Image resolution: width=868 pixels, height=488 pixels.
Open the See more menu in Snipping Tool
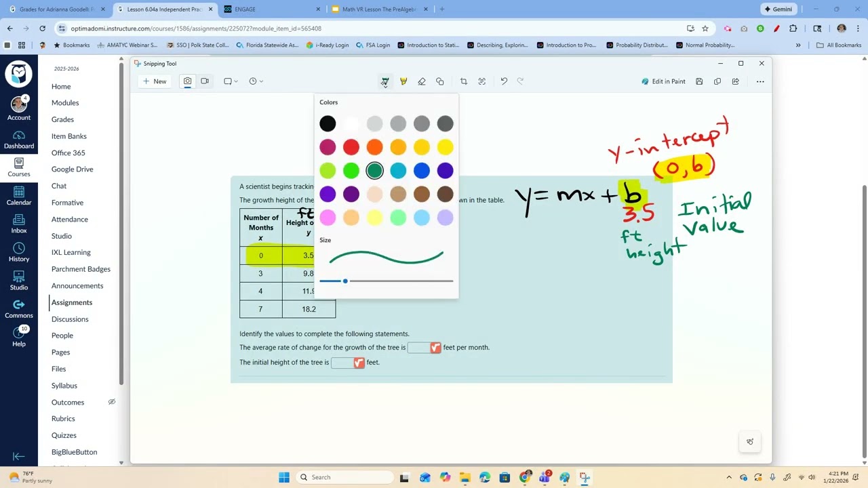tap(760, 81)
